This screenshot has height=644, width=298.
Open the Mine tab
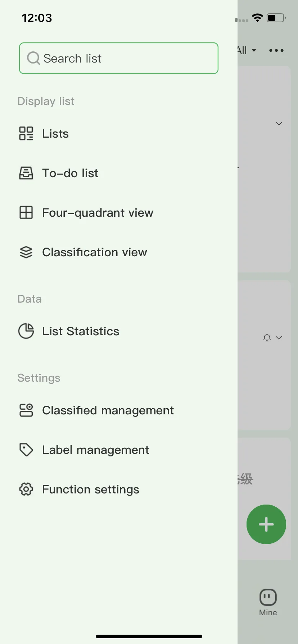pos(268,603)
